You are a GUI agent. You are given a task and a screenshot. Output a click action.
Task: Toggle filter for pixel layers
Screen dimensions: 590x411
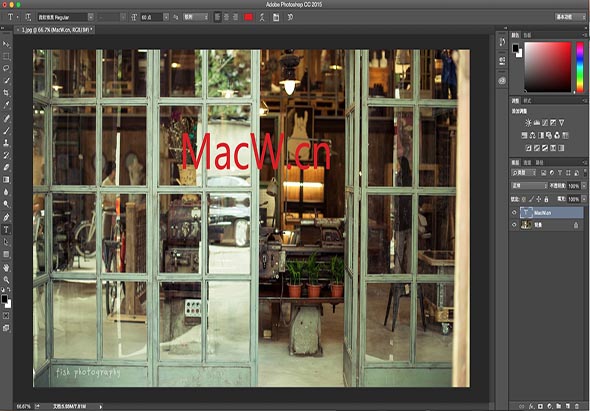[543, 173]
